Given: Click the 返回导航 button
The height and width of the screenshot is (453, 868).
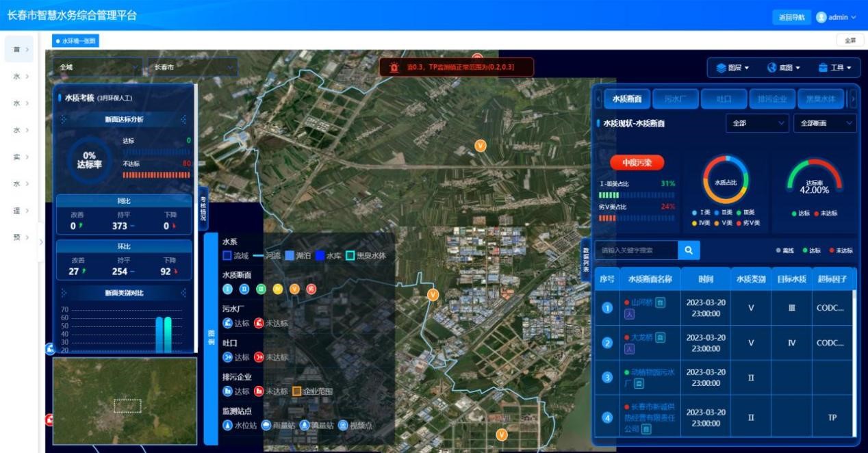Looking at the screenshot, I should [791, 17].
